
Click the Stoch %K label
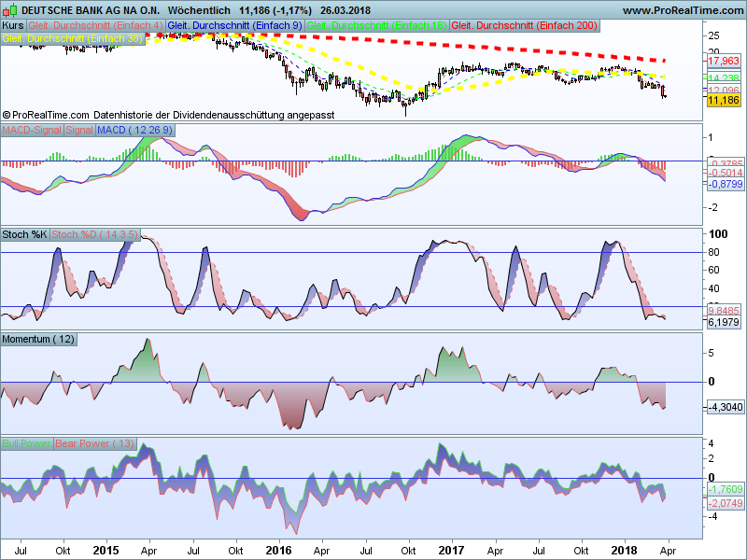(25, 235)
